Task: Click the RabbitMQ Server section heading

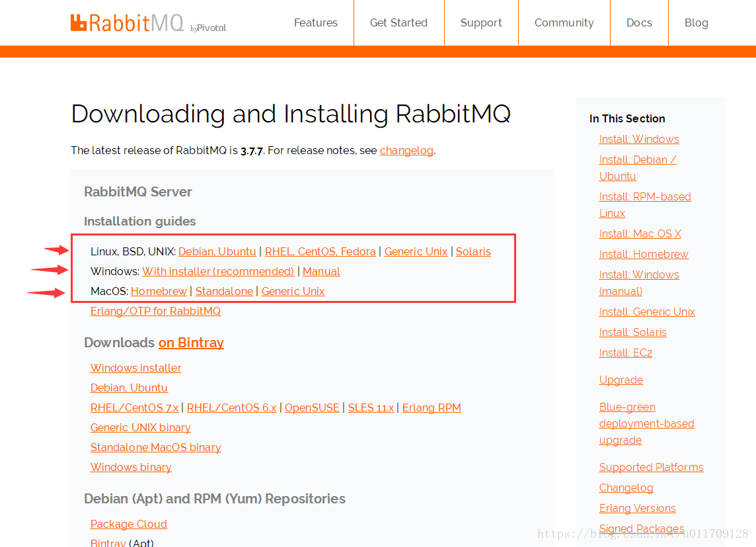Action: point(138,192)
